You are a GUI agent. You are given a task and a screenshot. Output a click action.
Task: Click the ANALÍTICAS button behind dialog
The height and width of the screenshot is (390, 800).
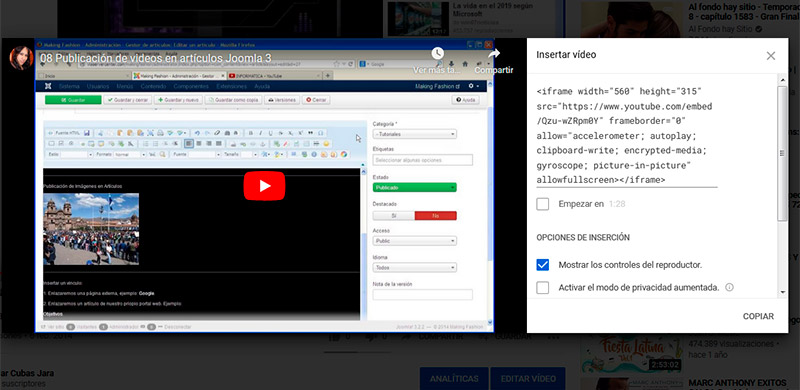pyautogui.click(x=454, y=379)
